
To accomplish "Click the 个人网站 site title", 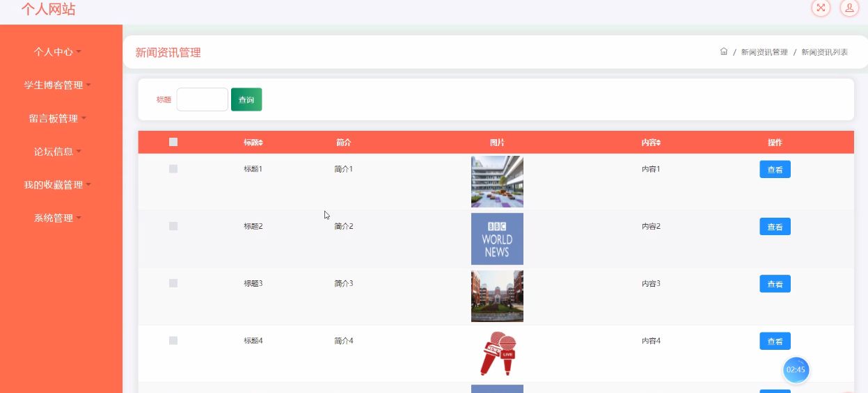I will [x=49, y=9].
